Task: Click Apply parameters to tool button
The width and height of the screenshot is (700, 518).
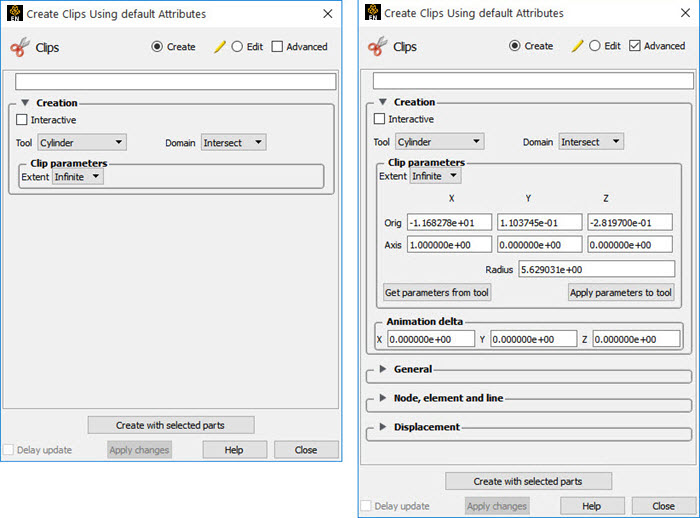Action: coord(621,292)
